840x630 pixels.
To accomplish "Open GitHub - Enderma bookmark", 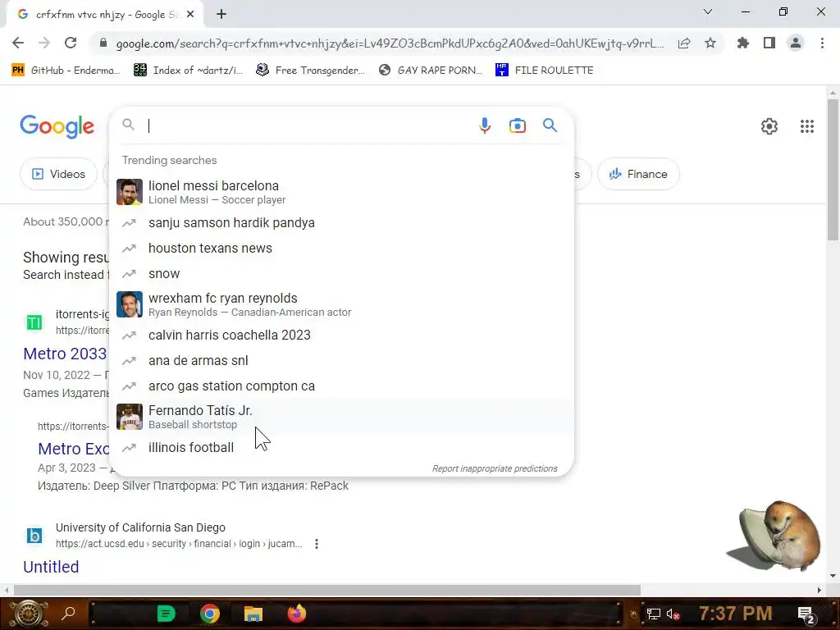I will pos(66,71).
